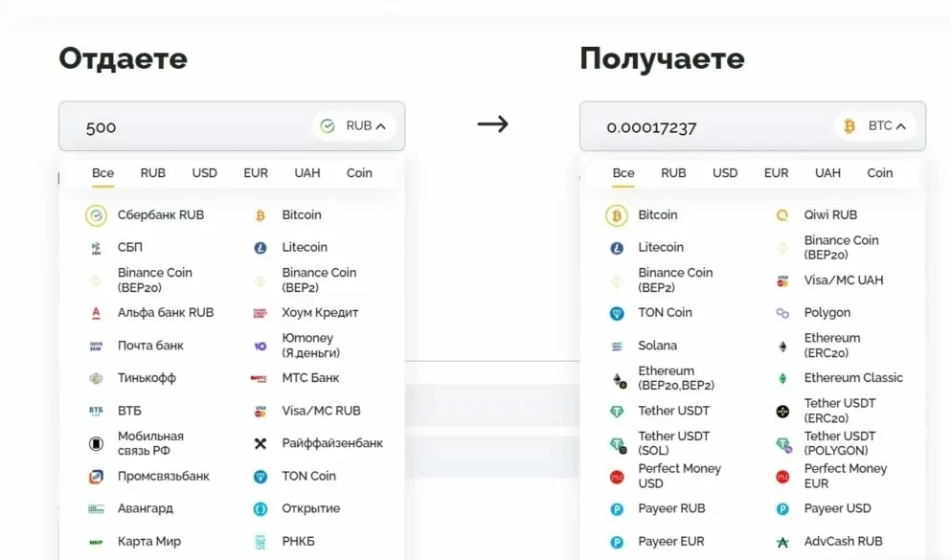Click the AdvCash RUB logo icon
The image size is (951, 560).
coord(782,542)
